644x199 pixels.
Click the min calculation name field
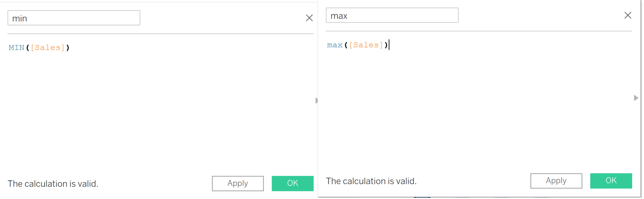tap(74, 18)
